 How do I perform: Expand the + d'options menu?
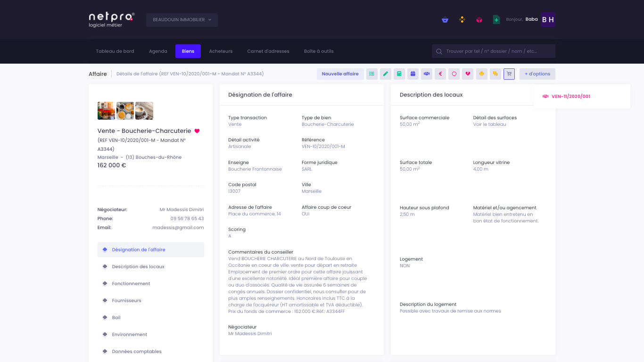point(537,74)
